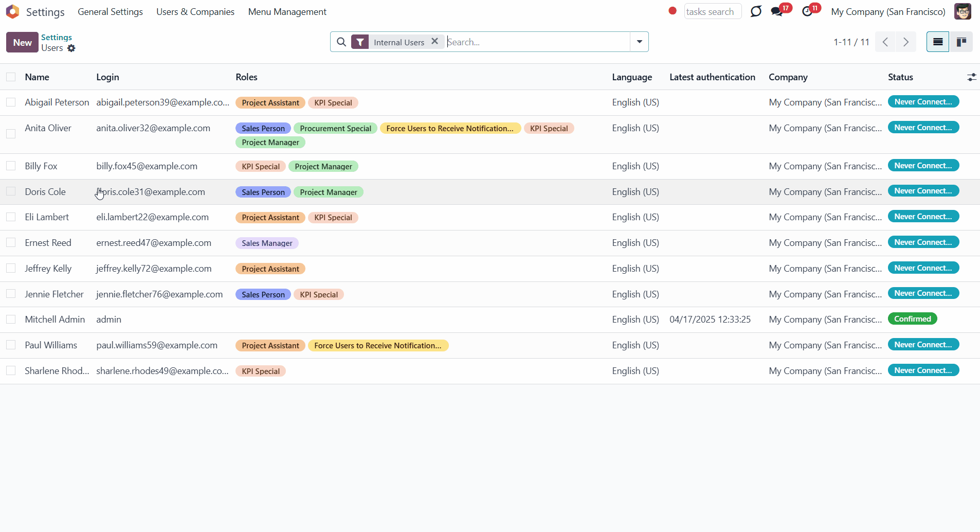
Task: Click the Odoo Settings app logo icon
Action: click(12, 11)
